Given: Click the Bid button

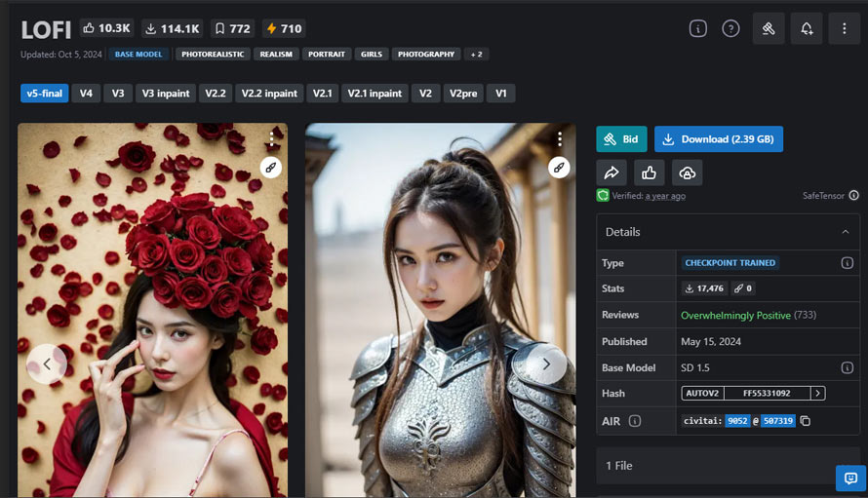Looking at the screenshot, I should (621, 139).
